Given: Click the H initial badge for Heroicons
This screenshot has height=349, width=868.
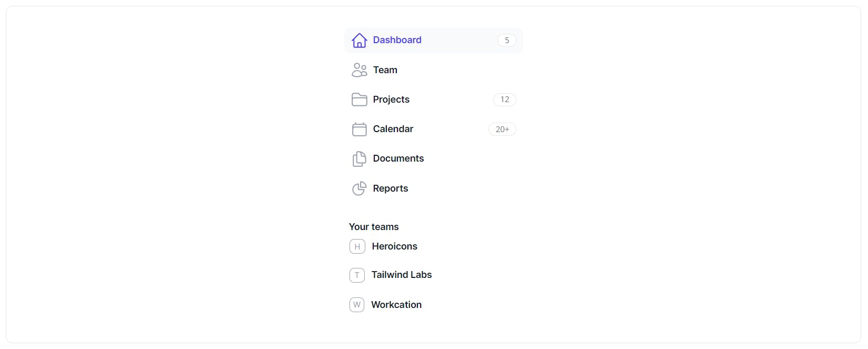Looking at the screenshot, I should pos(357,246).
